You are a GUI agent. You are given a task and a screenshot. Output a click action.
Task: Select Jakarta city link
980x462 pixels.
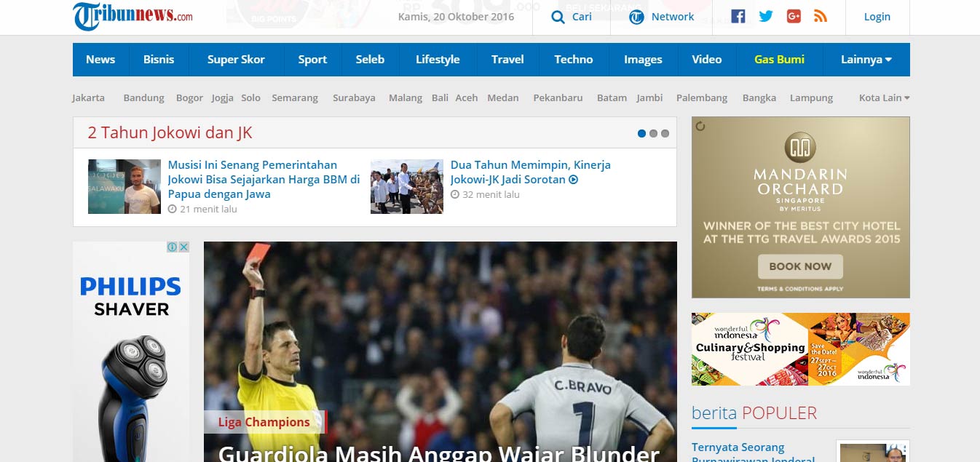click(88, 97)
